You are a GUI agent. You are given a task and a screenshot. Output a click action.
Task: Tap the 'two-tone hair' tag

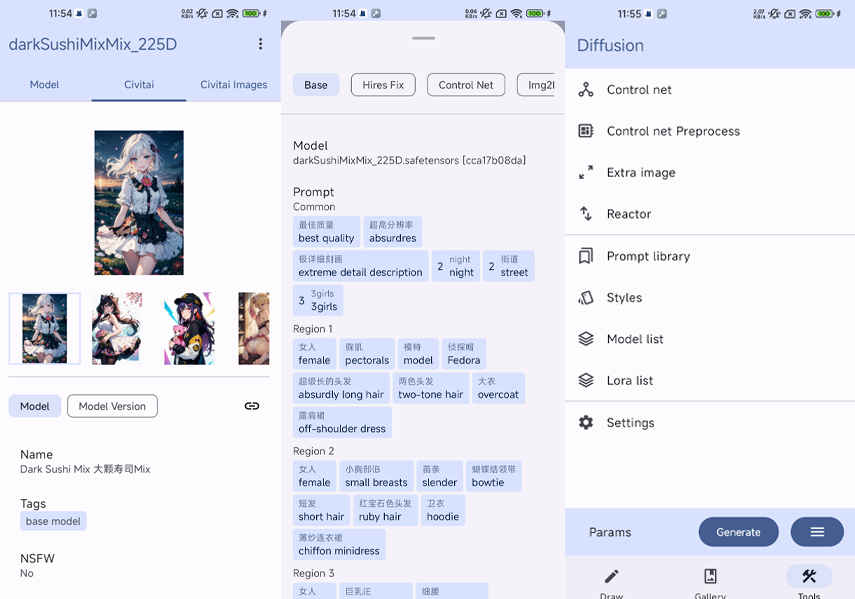[x=431, y=388]
